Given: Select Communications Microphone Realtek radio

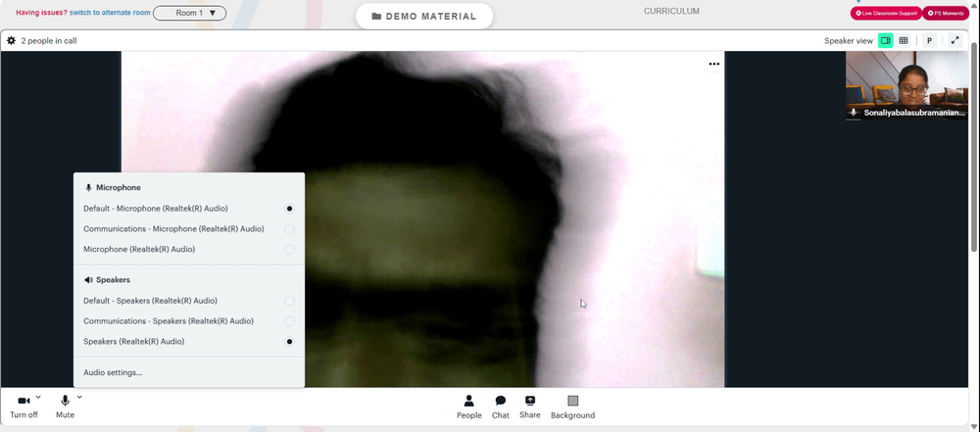Looking at the screenshot, I should [x=289, y=229].
